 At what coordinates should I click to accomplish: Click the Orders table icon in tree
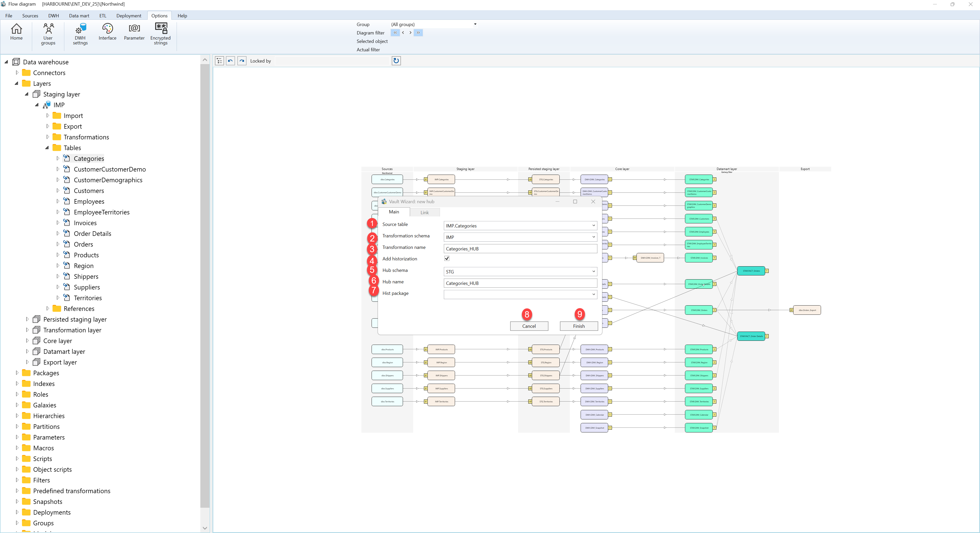click(x=67, y=244)
